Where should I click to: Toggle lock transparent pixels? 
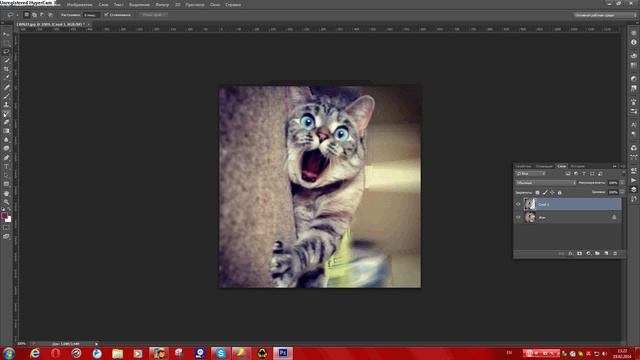pyautogui.click(x=537, y=193)
